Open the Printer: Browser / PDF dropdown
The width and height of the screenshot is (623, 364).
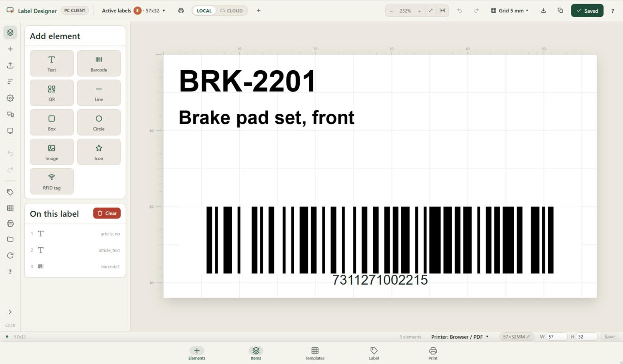click(460, 337)
